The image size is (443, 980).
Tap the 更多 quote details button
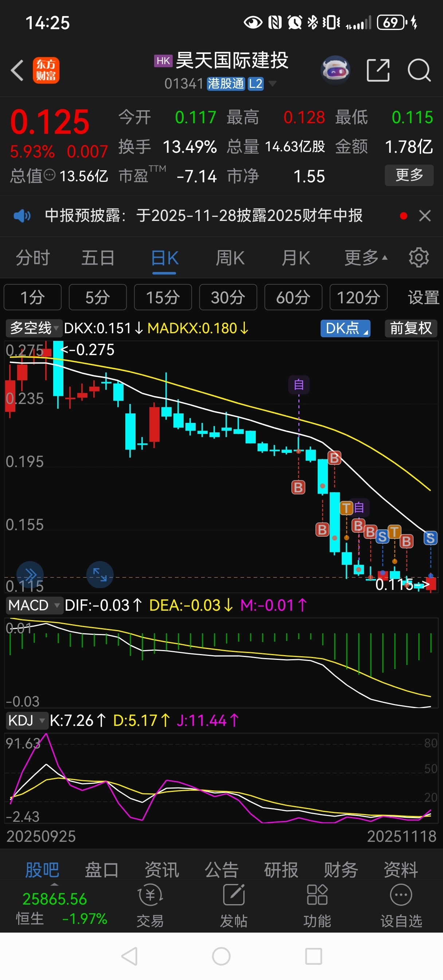(409, 175)
